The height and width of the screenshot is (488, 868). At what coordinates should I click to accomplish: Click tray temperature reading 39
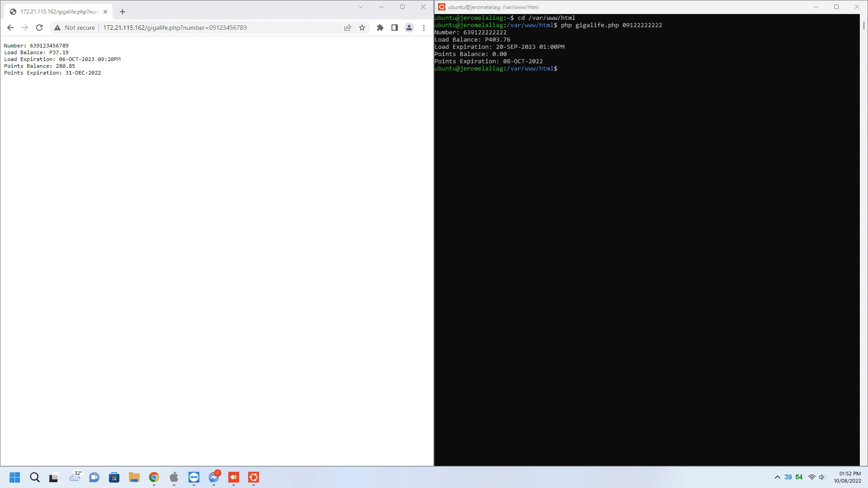tap(788, 477)
